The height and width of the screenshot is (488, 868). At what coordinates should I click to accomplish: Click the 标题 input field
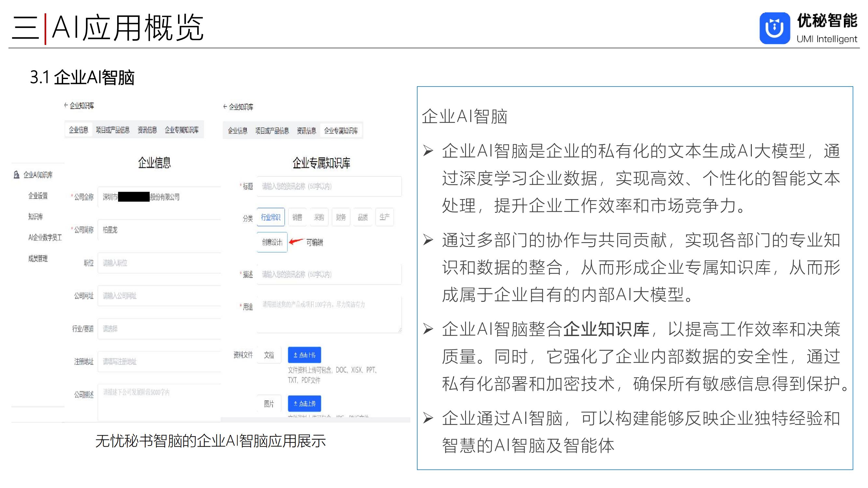point(329,186)
